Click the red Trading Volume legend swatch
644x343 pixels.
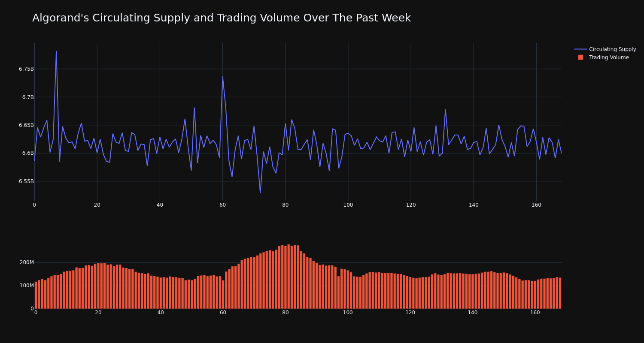[580, 57]
